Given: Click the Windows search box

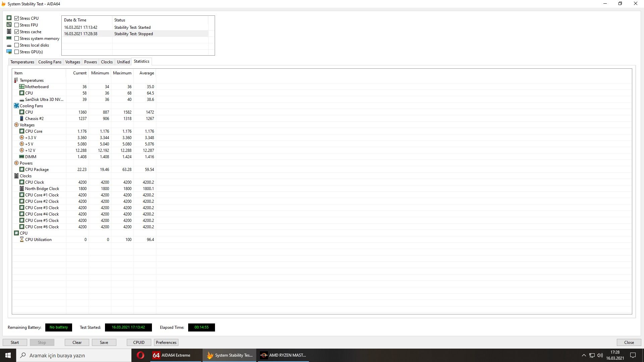Looking at the screenshot, I should [74, 355].
